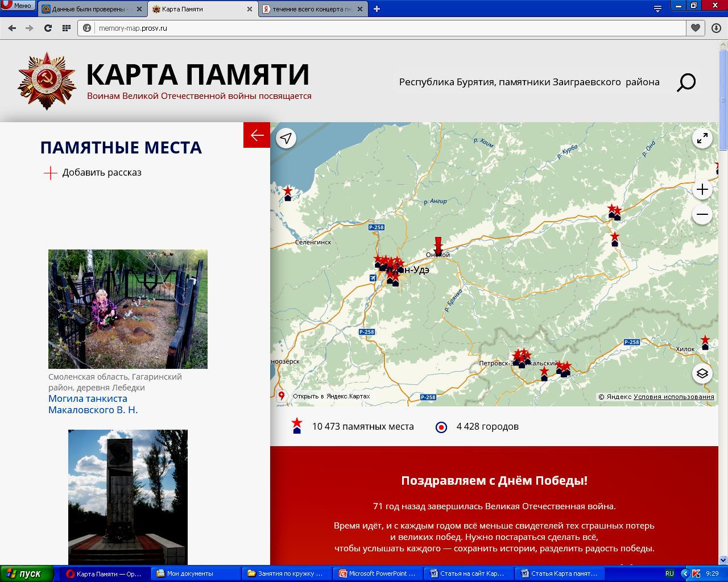Open Статья Карта памят... taskbar document
The image size is (728, 582).
560,573
